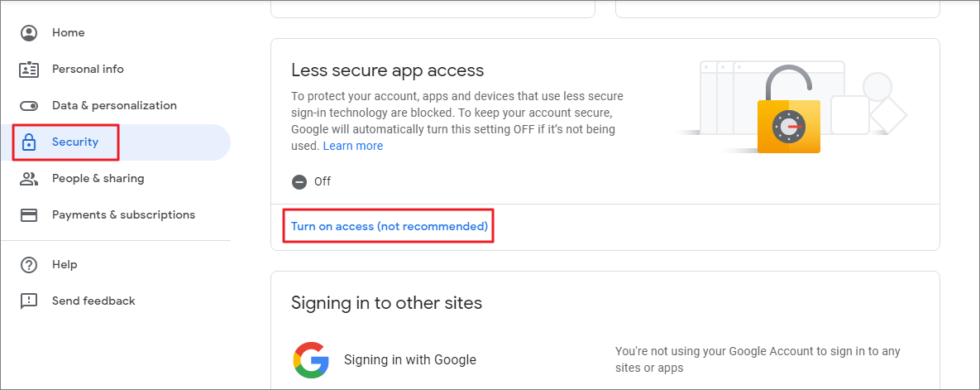Image resolution: width=980 pixels, height=390 pixels.
Task: Click the Payments credit card icon
Action: coord(29,214)
